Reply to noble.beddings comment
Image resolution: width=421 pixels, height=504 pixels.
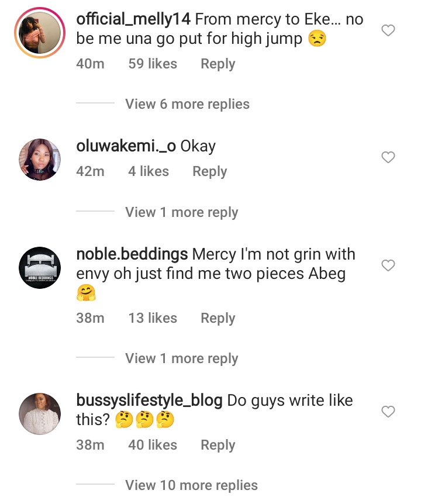click(x=218, y=318)
